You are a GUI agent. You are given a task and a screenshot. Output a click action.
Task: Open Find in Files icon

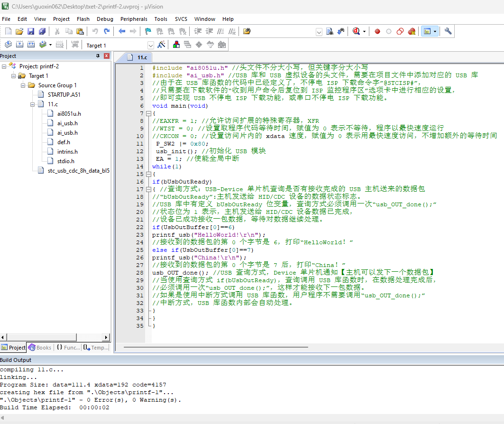tap(247, 31)
